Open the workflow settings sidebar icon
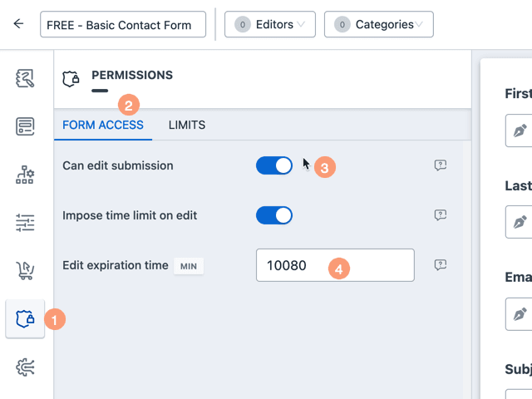The image size is (532, 399). (25, 175)
